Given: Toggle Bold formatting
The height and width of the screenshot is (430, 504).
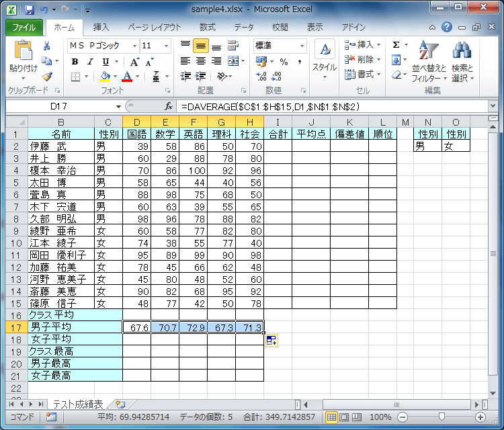Looking at the screenshot, I should coord(75,61).
